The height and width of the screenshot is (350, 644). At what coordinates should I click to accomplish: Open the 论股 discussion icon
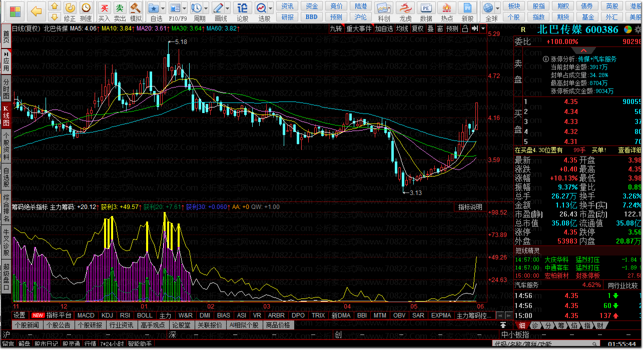click(242, 8)
